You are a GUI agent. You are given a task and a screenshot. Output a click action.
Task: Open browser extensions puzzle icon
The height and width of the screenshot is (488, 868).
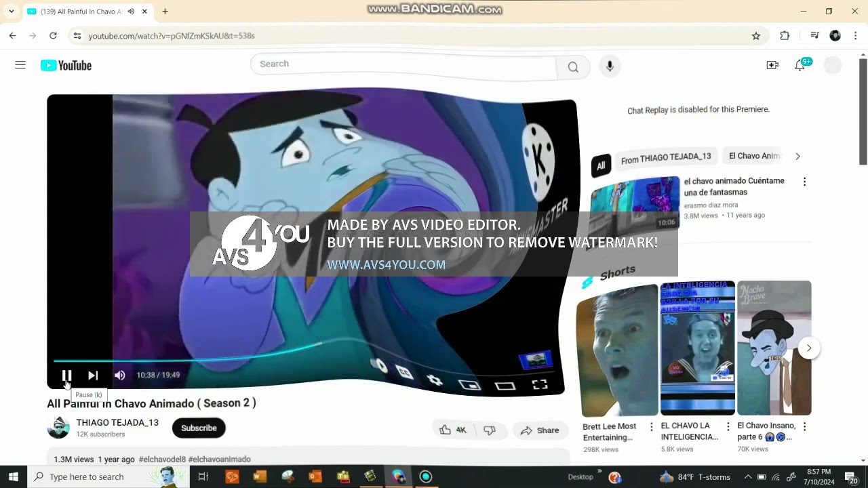pyautogui.click(x=785, y=36)
